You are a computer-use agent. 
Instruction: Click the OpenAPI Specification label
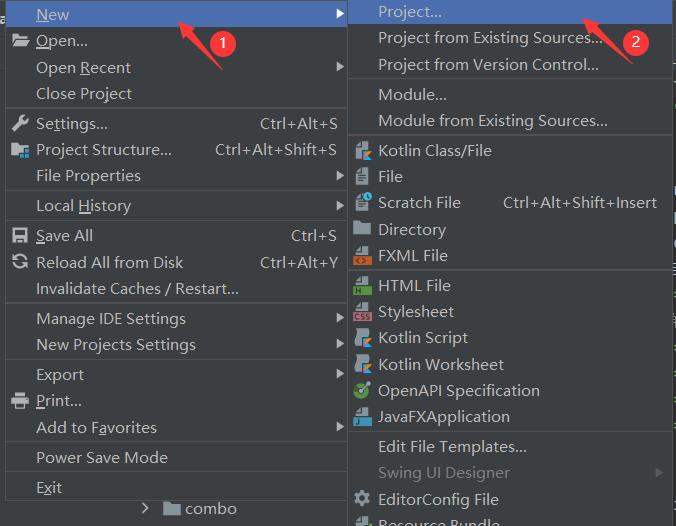point(459,391)
